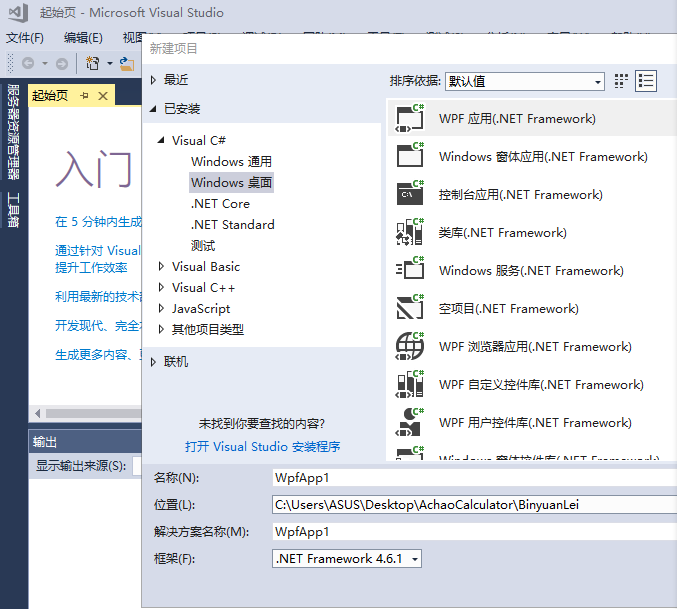Click the Visual Studio logo icon

point(18,13)
